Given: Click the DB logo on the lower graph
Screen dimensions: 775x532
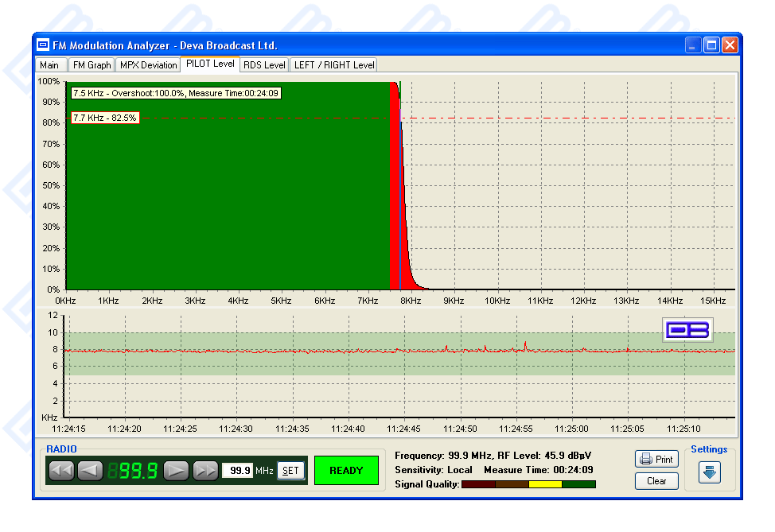Looking at the screenshot, I should 687,330.
